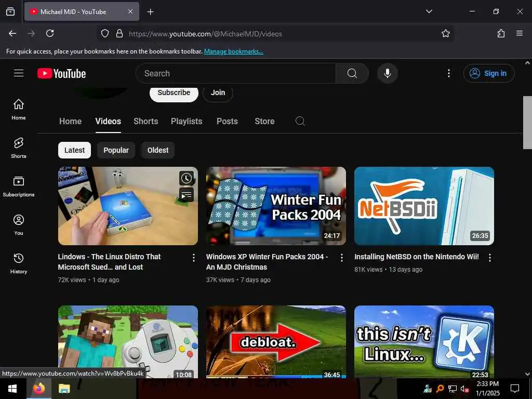
Task: Open Subscriptions in sidebar
Action: 18,187
